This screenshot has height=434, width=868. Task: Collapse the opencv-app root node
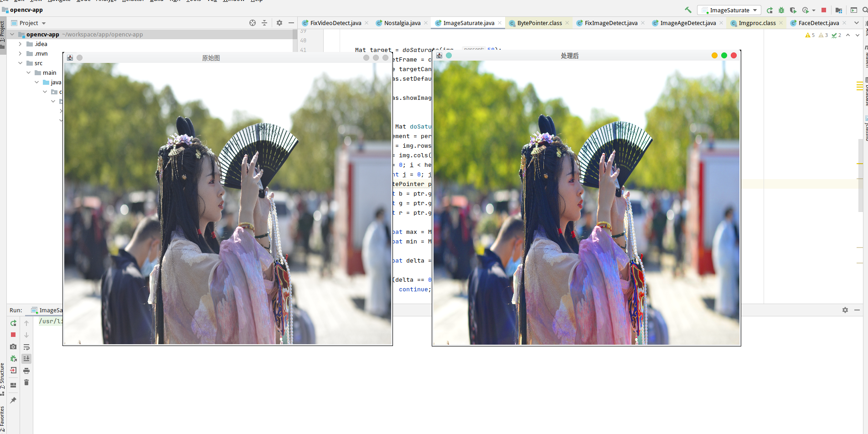pos(12,34)
